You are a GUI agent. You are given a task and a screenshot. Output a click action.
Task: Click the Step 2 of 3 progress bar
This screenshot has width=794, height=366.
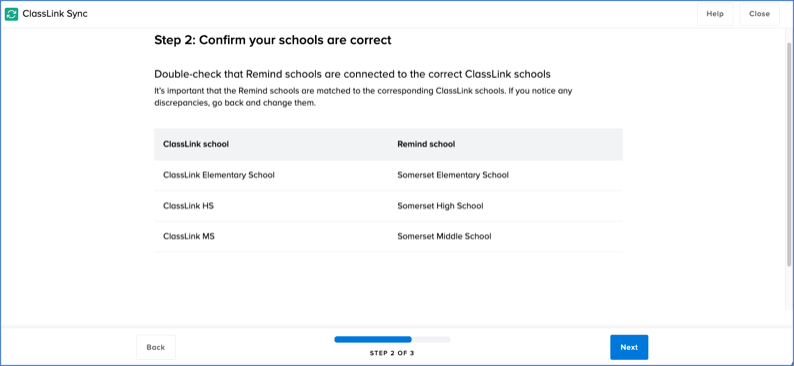click(x=392, y=339)
